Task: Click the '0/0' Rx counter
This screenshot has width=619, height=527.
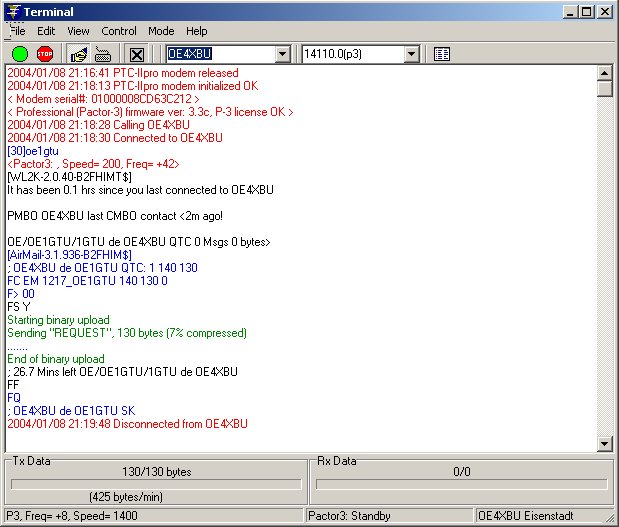Action: [x=462, y=472]
